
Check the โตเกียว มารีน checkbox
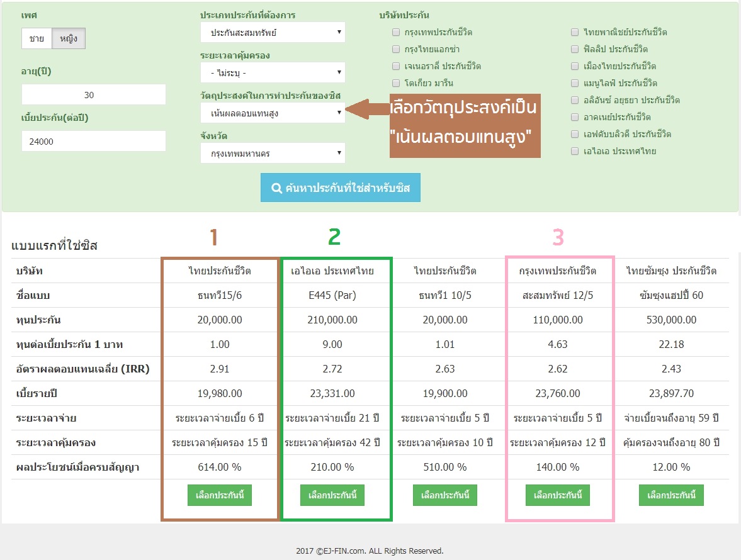click(x=396, y=83)
